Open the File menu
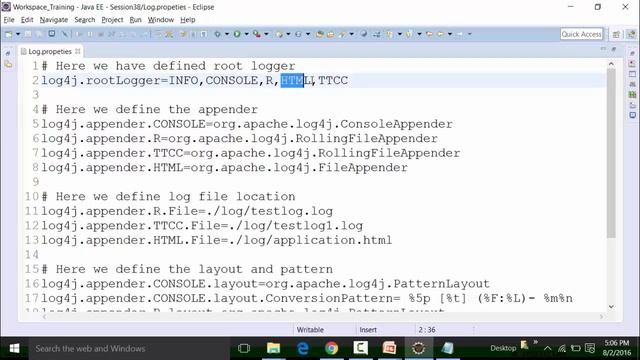 [9, 20]
